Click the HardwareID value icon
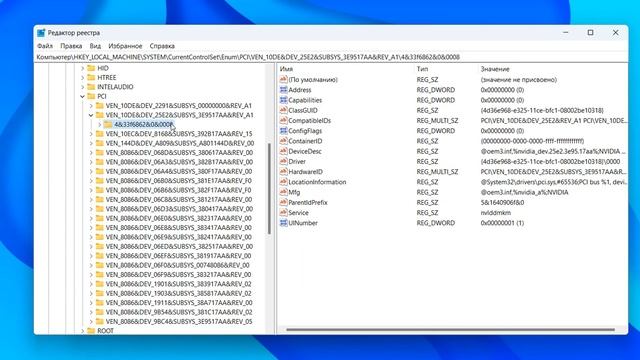 (283, 171)
